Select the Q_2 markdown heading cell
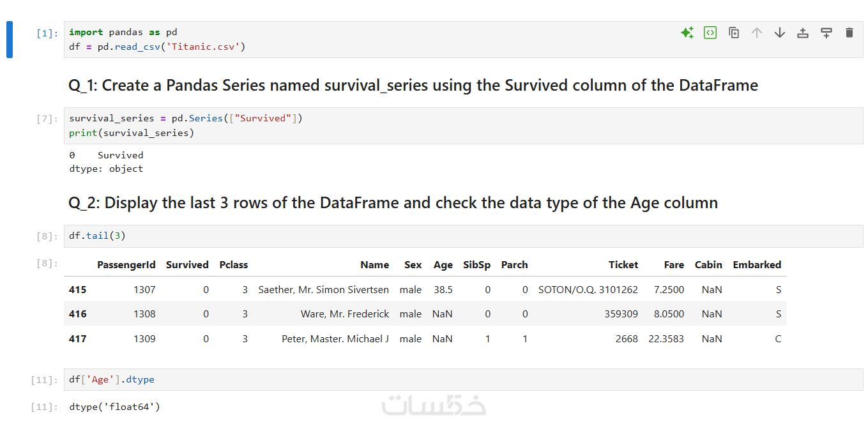The image size is (868, 424). tap(393, 203)
